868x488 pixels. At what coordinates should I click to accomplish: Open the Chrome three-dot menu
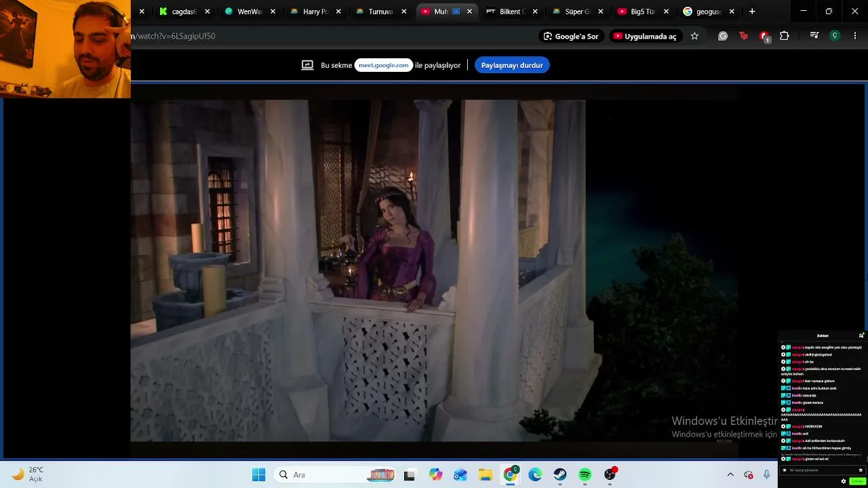coord(855,36)
